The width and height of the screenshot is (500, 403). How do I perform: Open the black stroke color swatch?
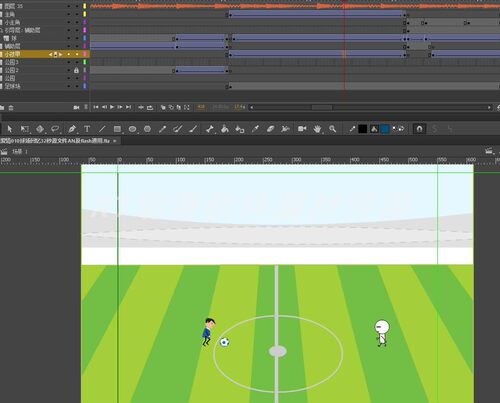pos(363,129)
